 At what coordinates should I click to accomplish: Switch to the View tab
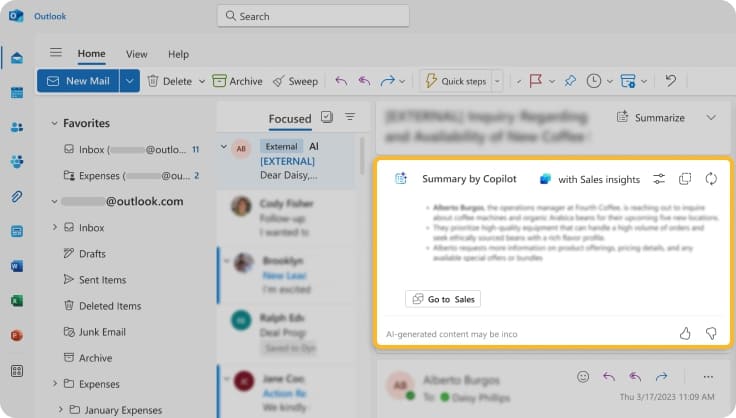pyautogui.click(x=137, y=54)
